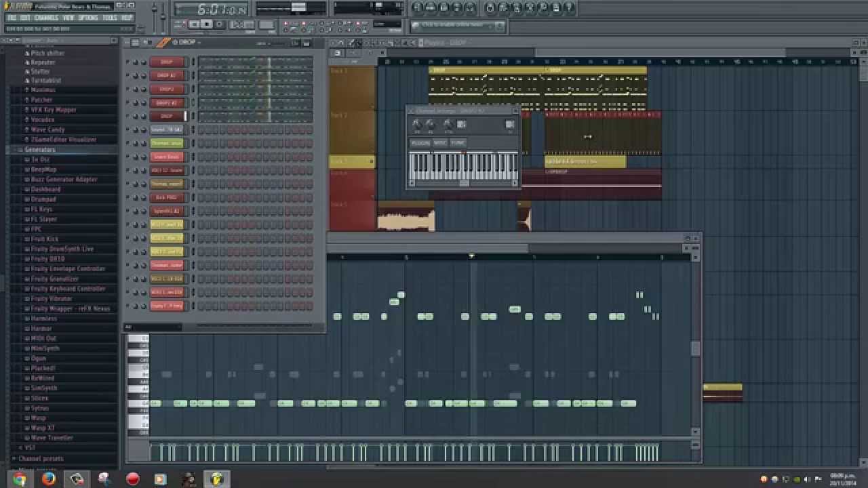This screenshot has width=868, height=488.
Task: Open the EDIT menu
Action: tap(25, 18)
